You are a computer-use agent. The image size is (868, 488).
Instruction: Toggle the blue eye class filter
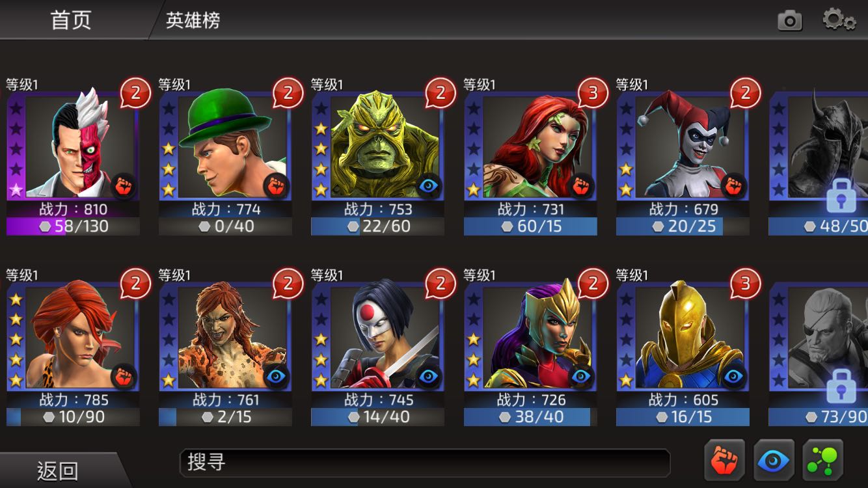774,461
